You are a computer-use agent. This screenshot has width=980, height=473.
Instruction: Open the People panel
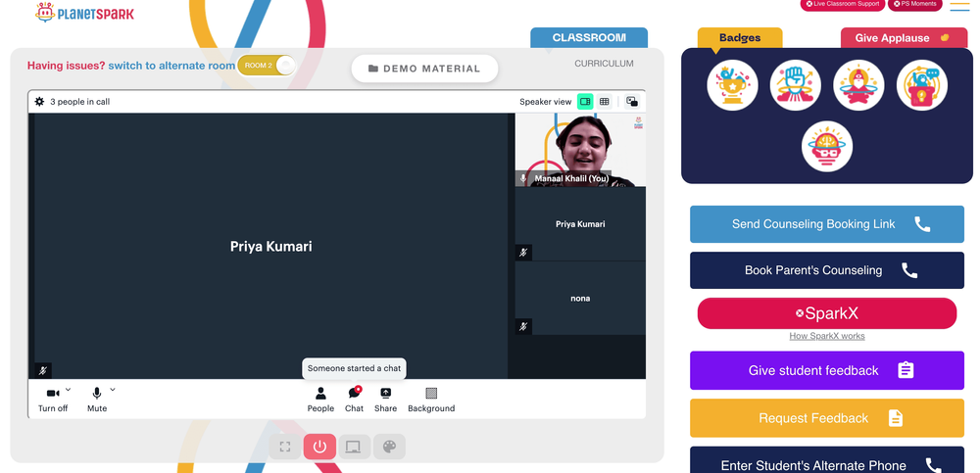coord(320,400)
